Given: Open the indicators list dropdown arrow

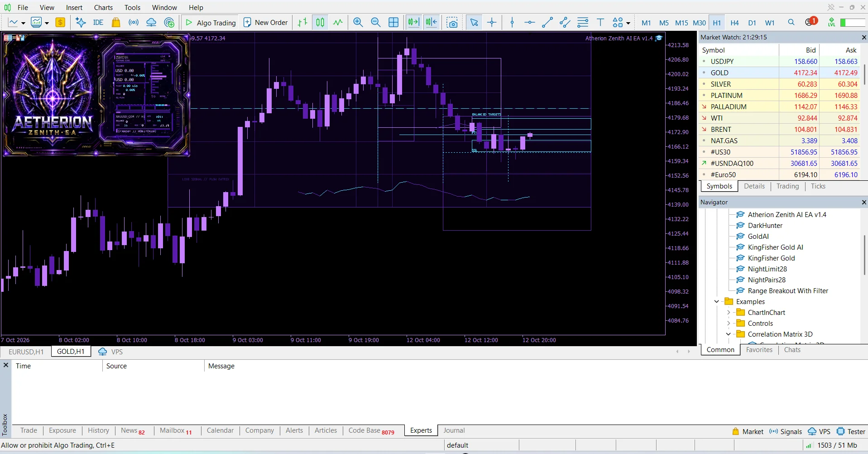Looking at the screenshot, I should (47, 23).
